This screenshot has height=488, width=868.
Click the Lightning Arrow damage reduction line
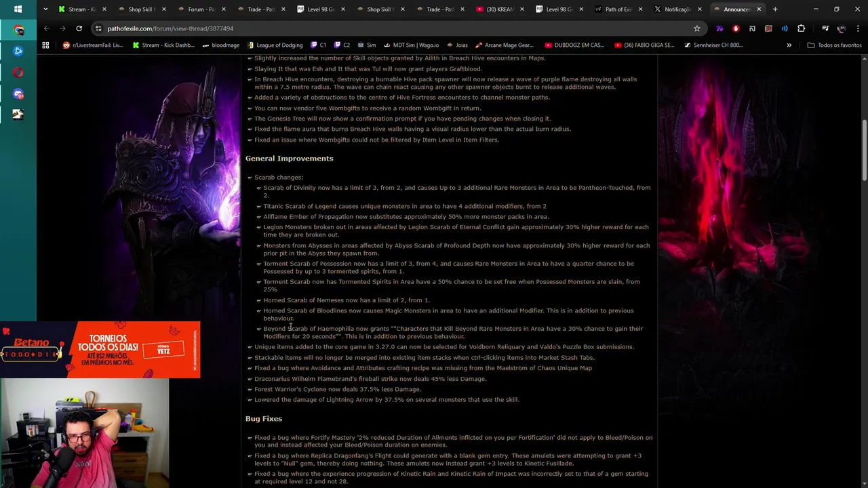(387, 399)
